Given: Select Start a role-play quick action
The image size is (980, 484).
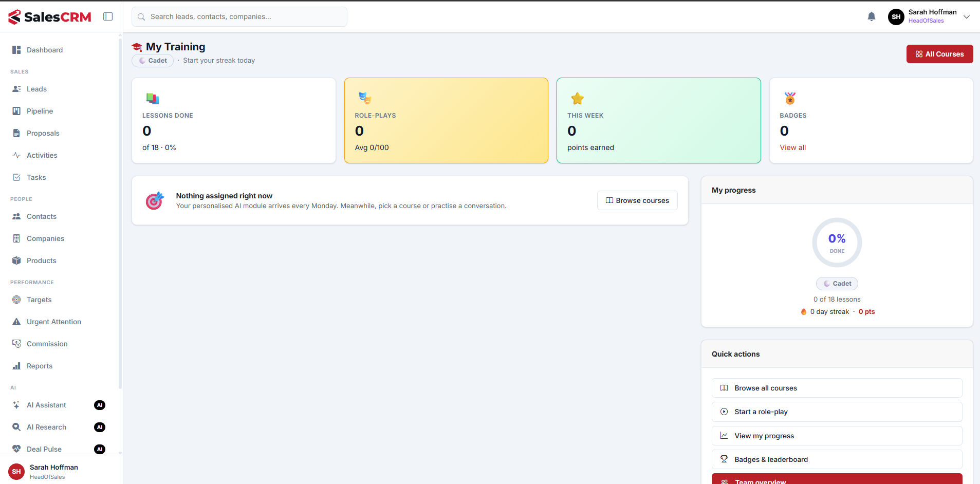Looking at the screenshot, I should tap(837, 412).
